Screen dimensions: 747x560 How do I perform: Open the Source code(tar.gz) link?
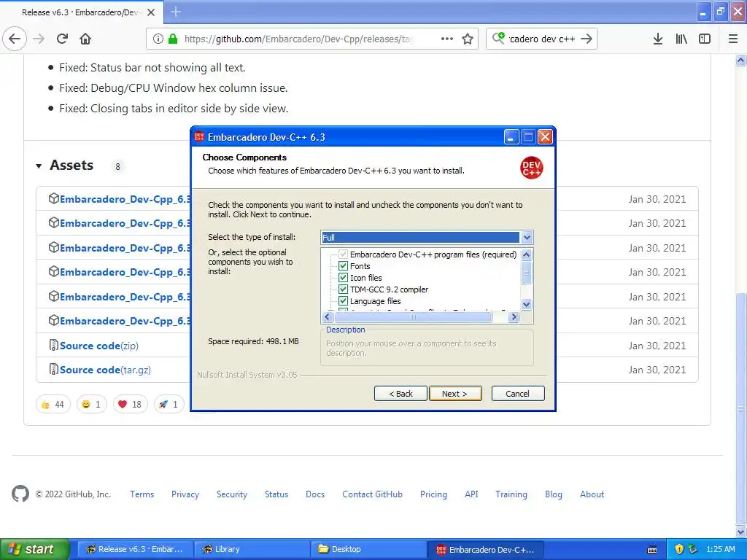pos(105,370)
